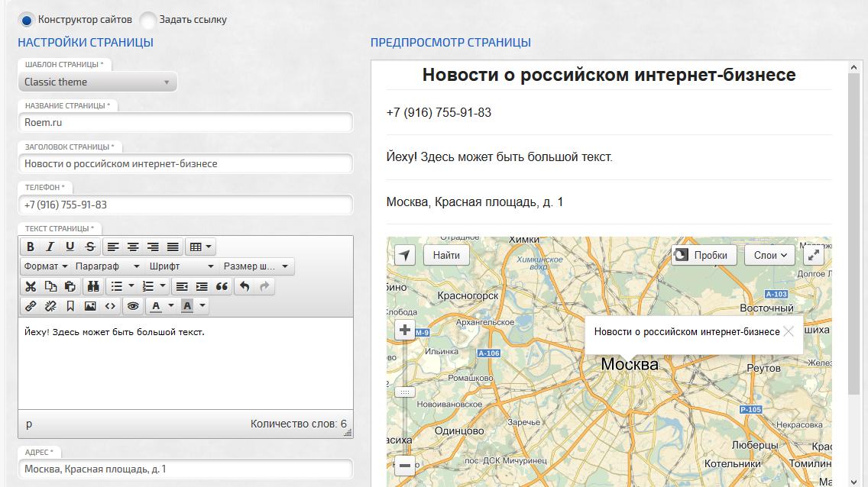Select the Italic formatting icon
The width and height of the screenshot is (868, 487).
pos(50,246)
